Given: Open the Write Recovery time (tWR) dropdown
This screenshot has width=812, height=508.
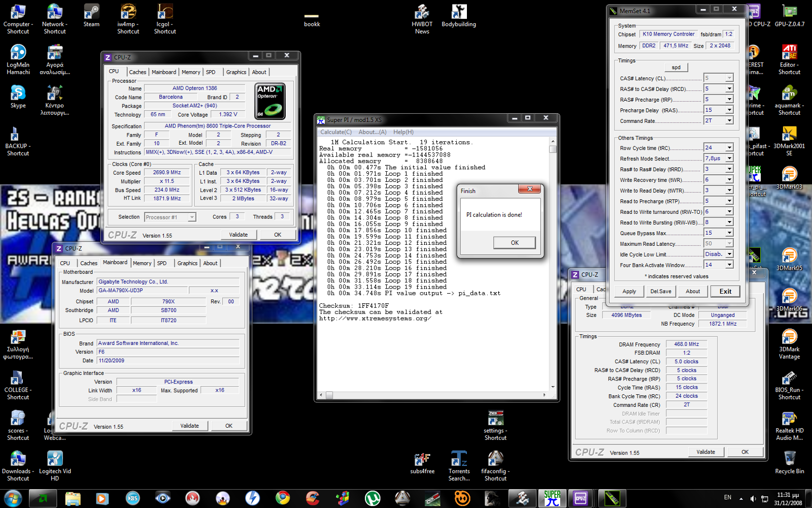Looking at the screenshot, I should [729, 179].
